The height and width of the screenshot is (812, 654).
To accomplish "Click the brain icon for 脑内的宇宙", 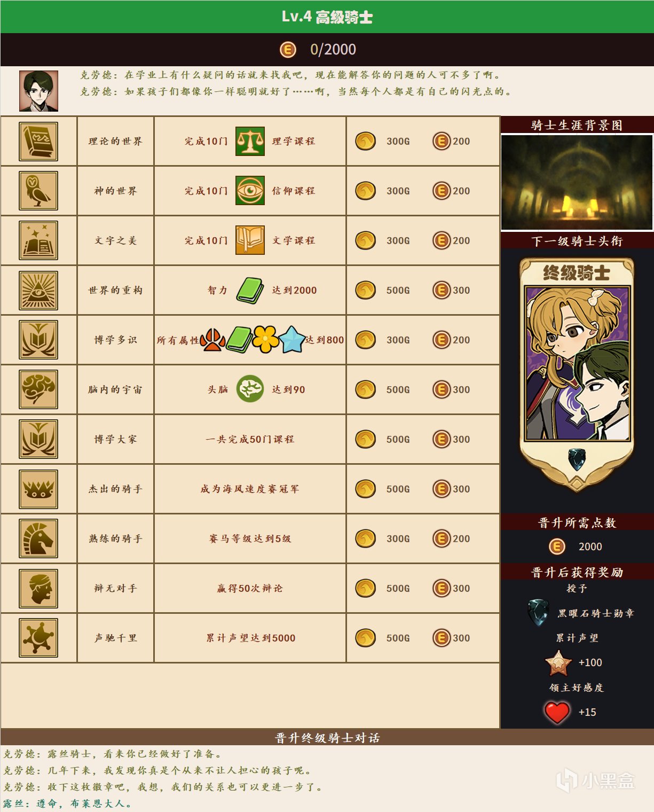I will 38,390.
